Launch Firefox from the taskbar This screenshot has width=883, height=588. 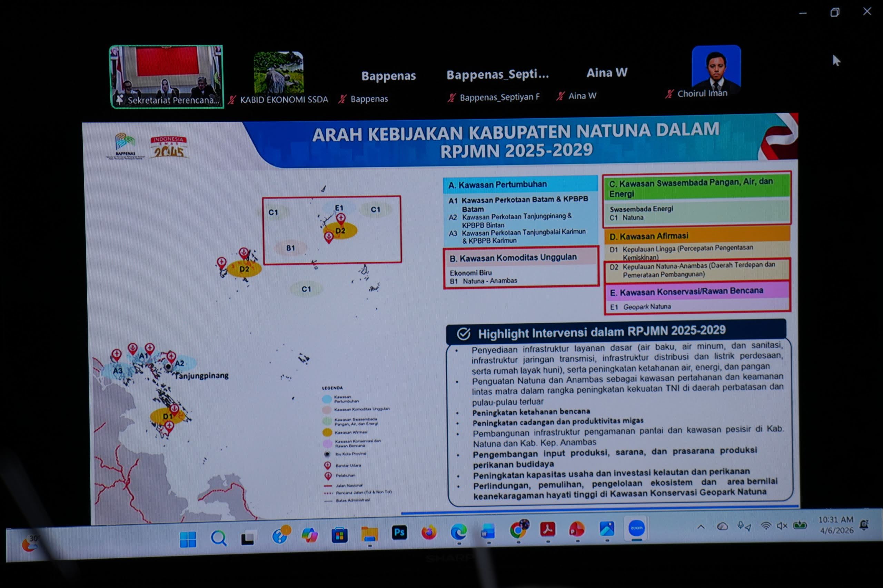[428, 532]
